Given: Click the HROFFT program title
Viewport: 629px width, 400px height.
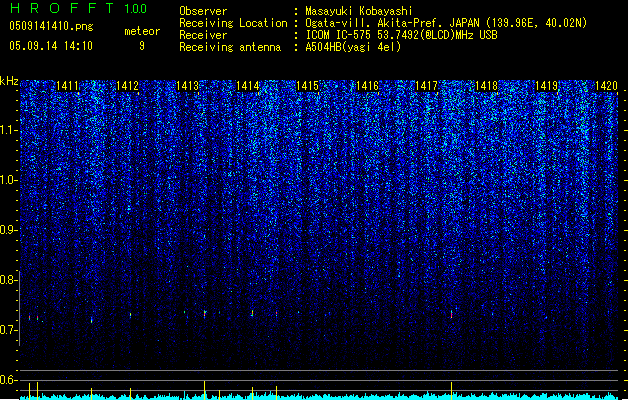Looking at the screenshot, I should [x=62, y=8].
